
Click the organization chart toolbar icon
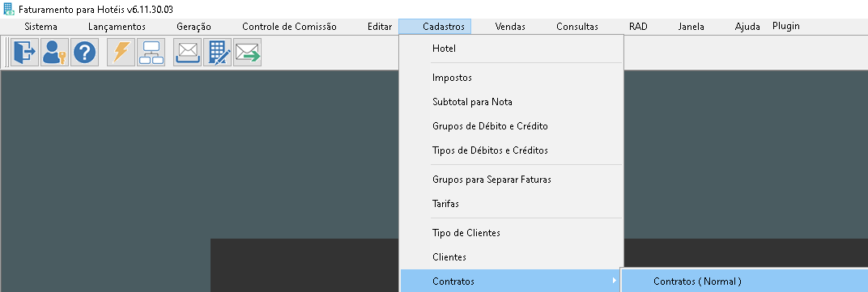pyautogui.click(x=151, y=52)
